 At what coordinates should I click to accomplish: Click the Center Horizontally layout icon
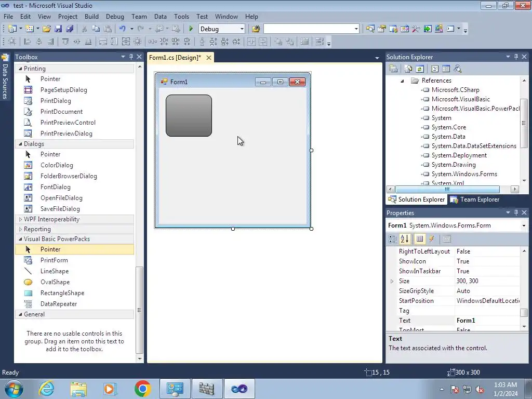251,42
